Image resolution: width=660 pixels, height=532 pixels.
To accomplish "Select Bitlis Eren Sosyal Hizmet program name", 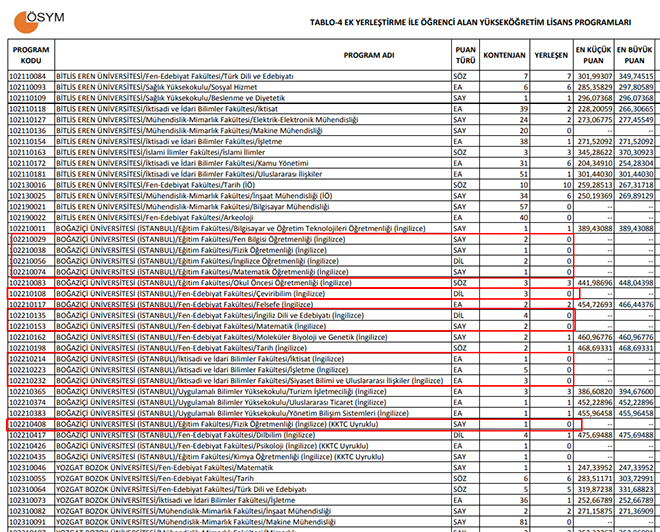I will (x=157, y=87).
